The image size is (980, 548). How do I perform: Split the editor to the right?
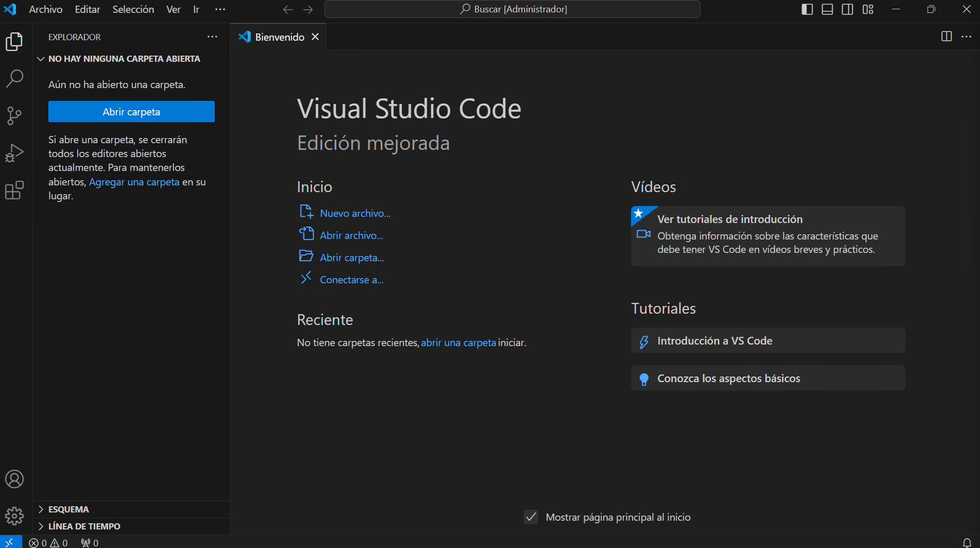click(x=946, y=37)
